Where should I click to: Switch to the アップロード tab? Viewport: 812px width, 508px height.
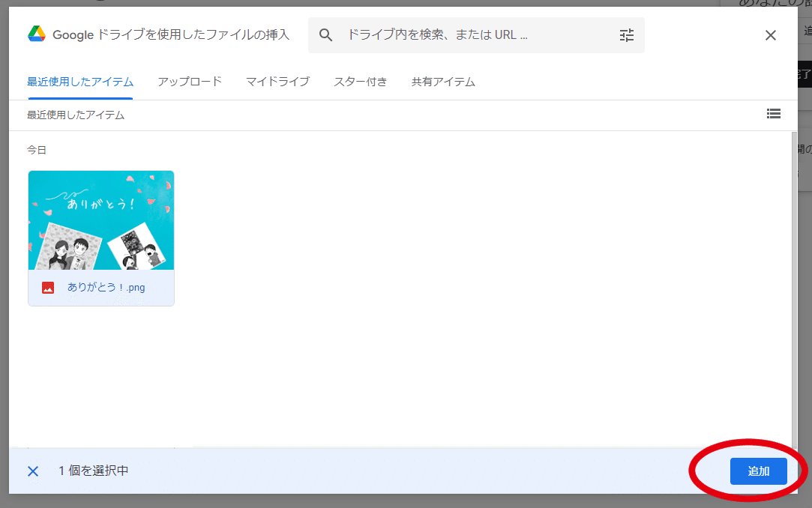tap(190, 82)
